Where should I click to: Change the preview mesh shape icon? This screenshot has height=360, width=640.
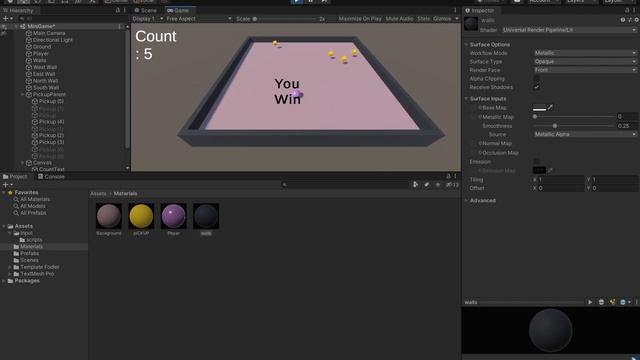(x=601, y=302)
